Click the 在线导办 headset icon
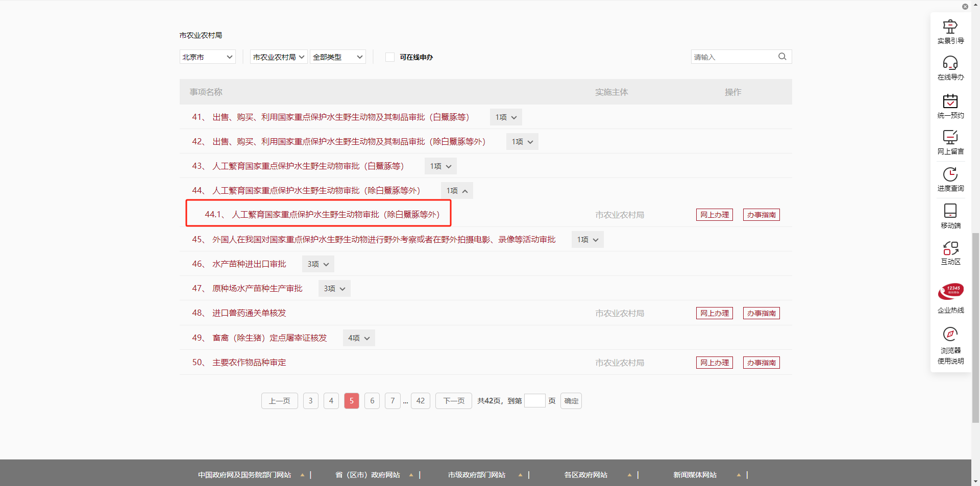 tap(950, 63)
